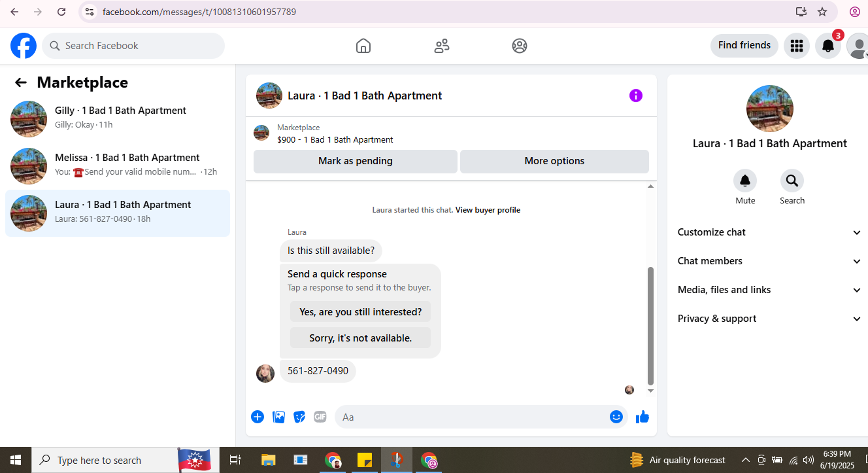The width and height of the screenshot is (868, 473).
Task: Expand the Chat members section
Action: (770, 261)
